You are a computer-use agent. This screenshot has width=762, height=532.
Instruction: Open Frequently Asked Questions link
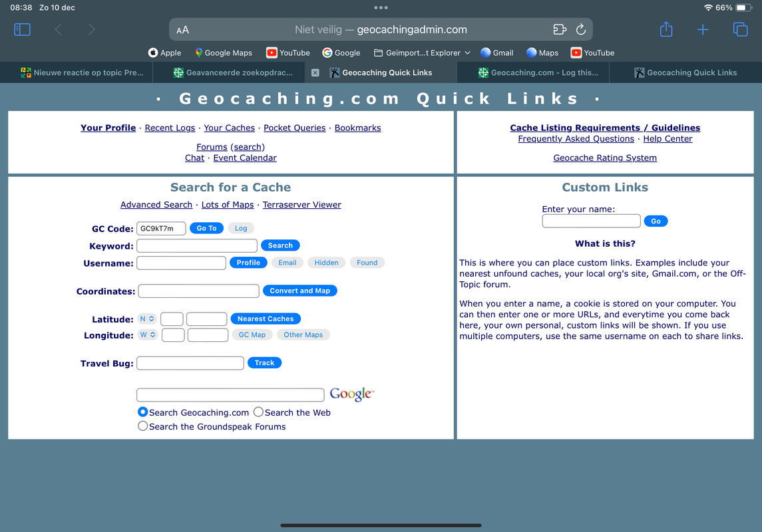click(576, 139)
